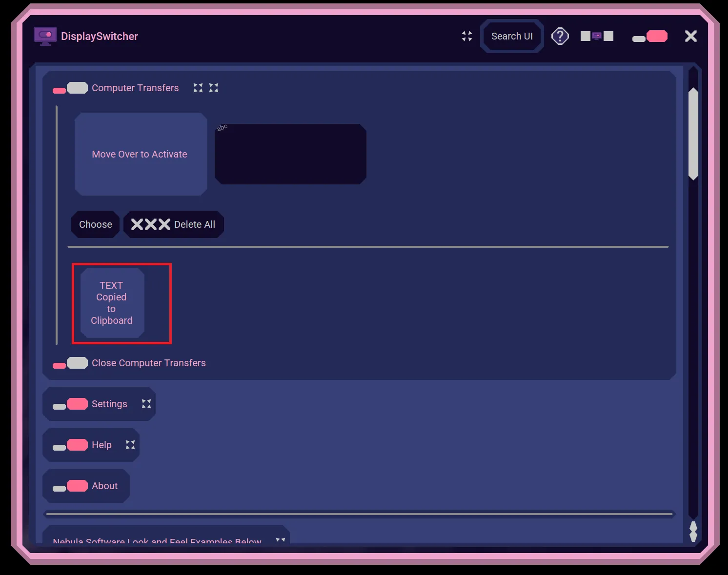Toggle the Computer Transfers switch

tap(70, 88)
